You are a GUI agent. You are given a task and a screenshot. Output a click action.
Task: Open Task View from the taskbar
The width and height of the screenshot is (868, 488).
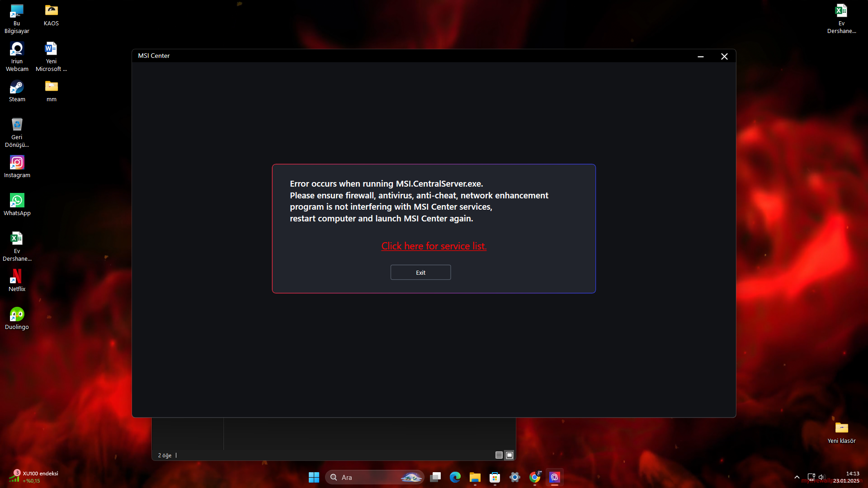pos(435,477)
